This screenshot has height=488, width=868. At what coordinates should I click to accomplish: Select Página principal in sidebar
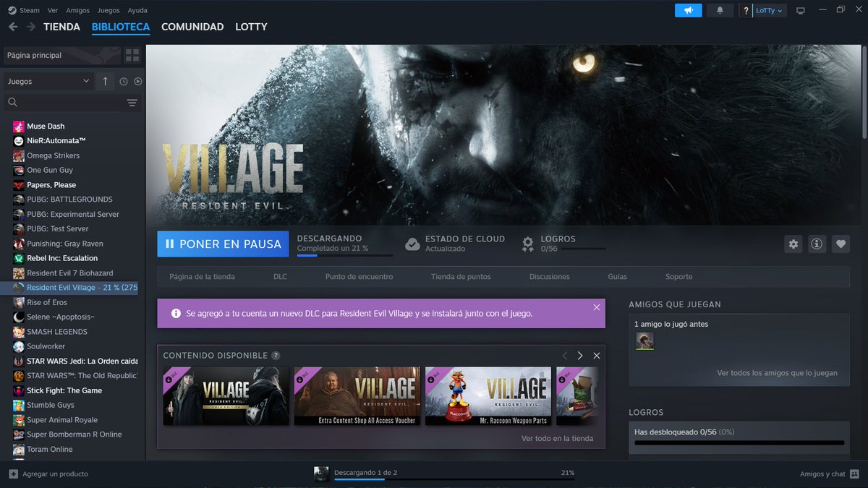[61, 55]
